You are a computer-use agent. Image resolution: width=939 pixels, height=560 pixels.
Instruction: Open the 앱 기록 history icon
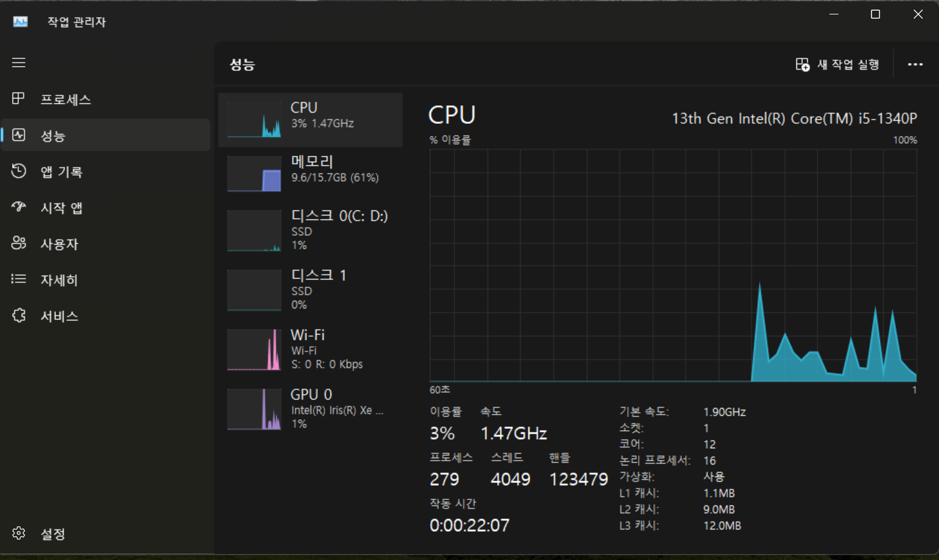click(19, 171)
